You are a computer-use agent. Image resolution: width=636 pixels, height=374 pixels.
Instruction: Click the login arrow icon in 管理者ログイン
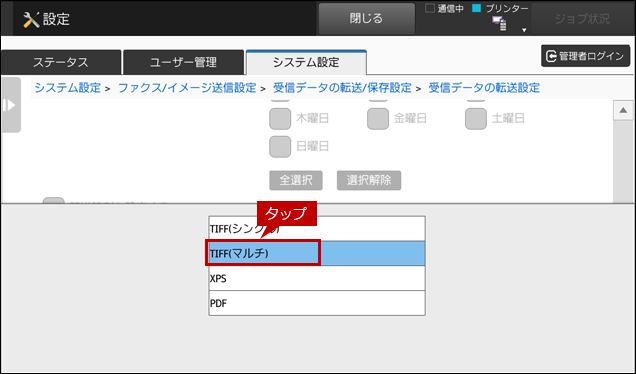pyautogui.click(x=551, y=56)
